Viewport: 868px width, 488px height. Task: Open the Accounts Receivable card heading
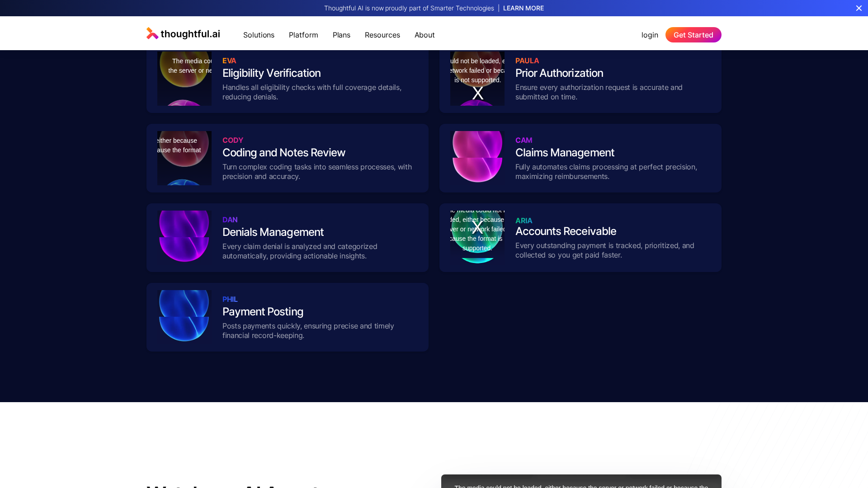(566, 231)
